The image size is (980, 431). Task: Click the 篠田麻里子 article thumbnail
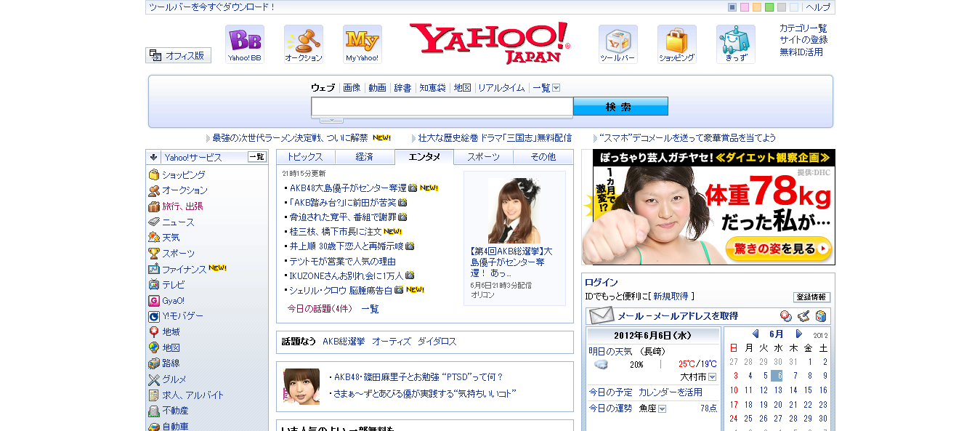(301, 387)
